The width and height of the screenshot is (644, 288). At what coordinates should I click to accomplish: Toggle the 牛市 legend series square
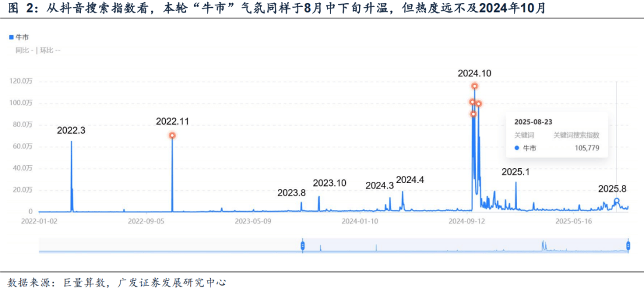11,37
